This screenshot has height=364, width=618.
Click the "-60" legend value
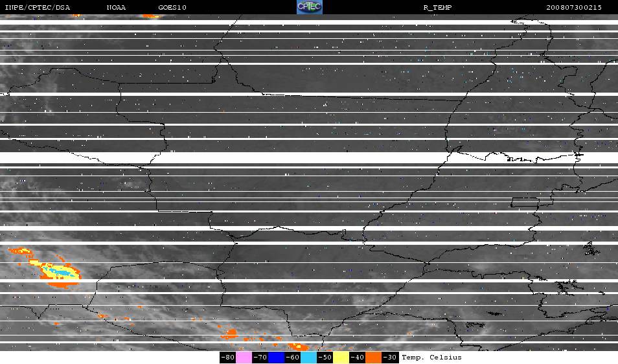click(x=292, y=358)
